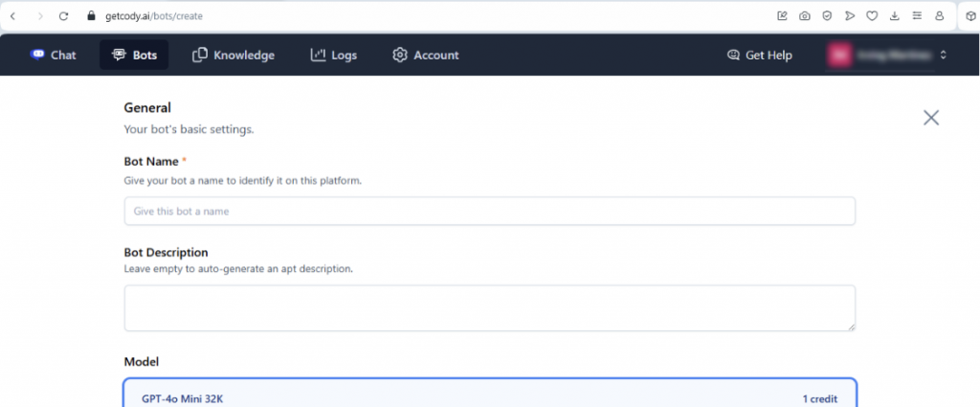
Task: Take a snapshot with the camera icon
Action: tap(805, 16)
